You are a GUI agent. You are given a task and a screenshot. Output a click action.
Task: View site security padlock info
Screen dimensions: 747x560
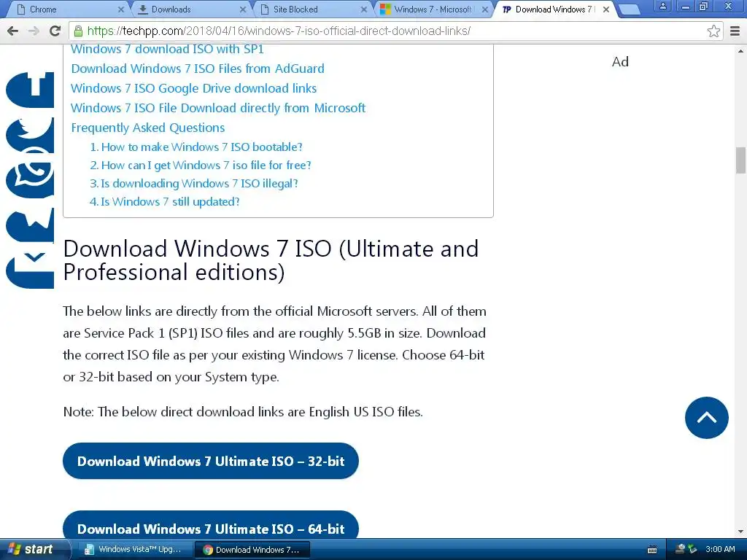(78, 31)
